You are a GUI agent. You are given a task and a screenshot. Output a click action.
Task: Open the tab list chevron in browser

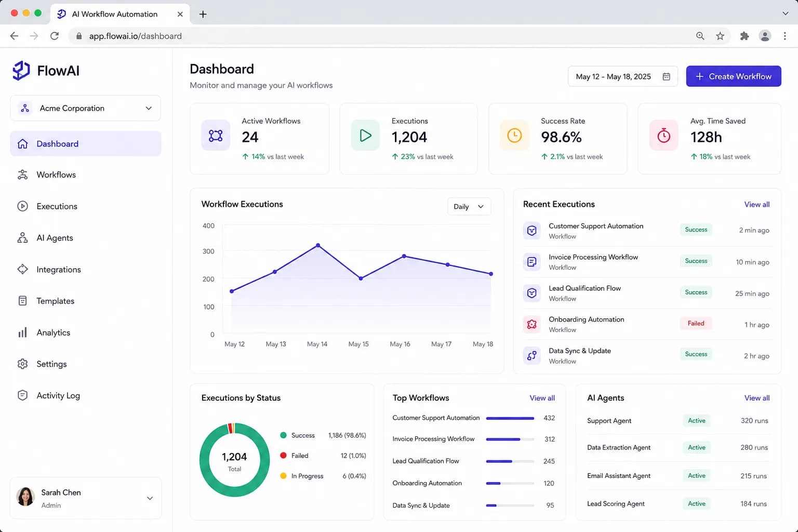pyautogui.click(x=786, y=14)
